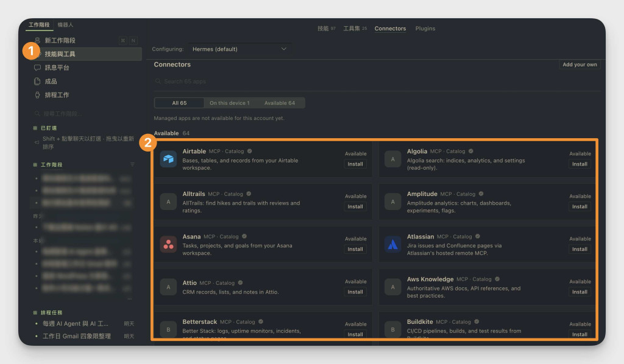Click the Atlassian connector logo
Image resolution: width=624 pixels, height=364 pixels.
(x=393, y=244)
